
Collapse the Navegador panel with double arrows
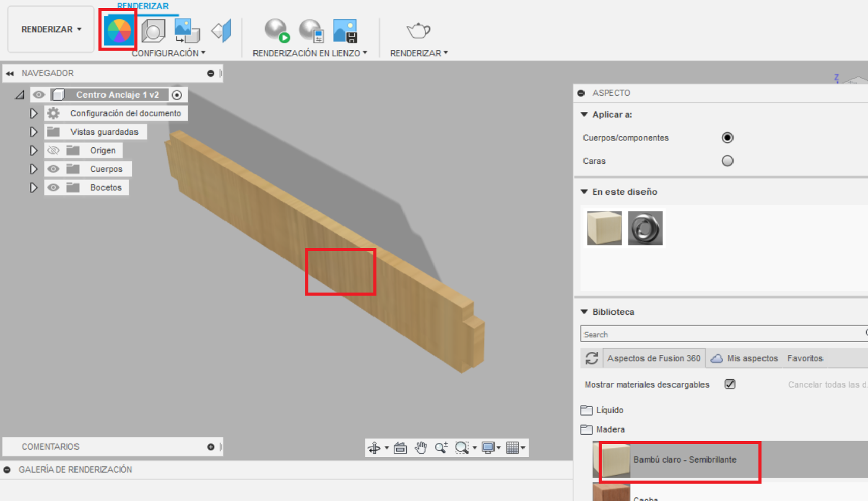(x=9, y=73)
